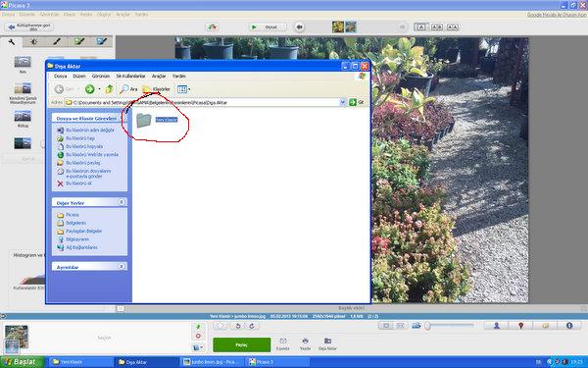Rotate photo clockwise
This screenshot has width=588, height=368.
coord(252,326)
